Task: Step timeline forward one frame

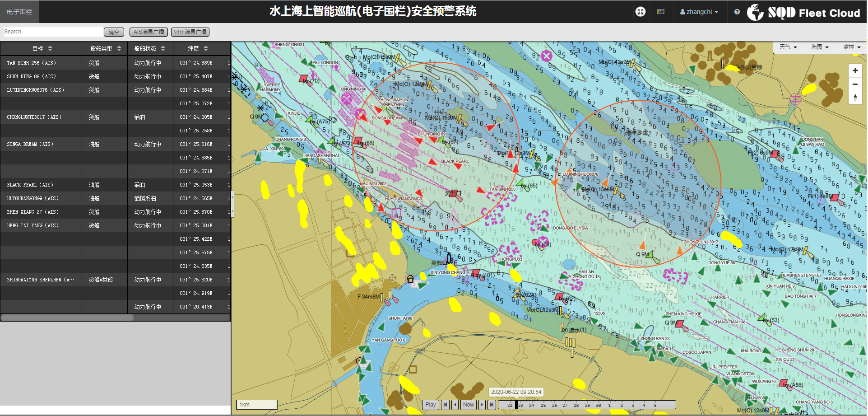Action: [482, 405]
